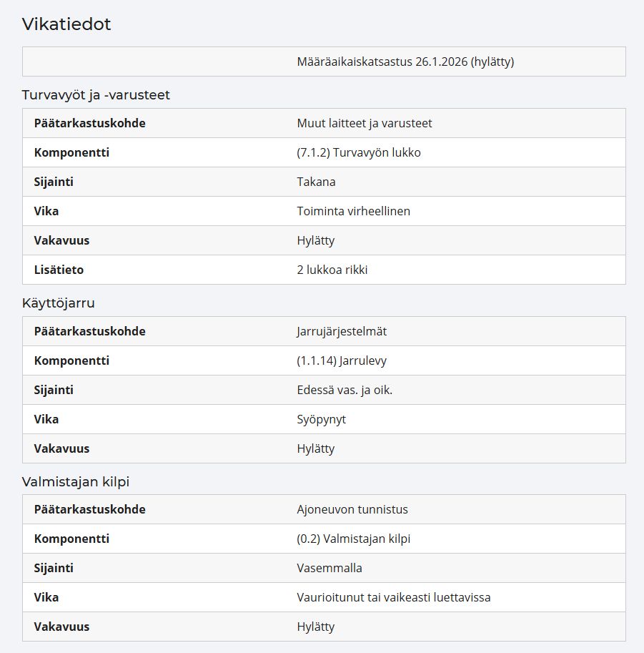Click the Vikatiedot page heading
The height and width of the screenshot is (653, 644).
(66, 24)
